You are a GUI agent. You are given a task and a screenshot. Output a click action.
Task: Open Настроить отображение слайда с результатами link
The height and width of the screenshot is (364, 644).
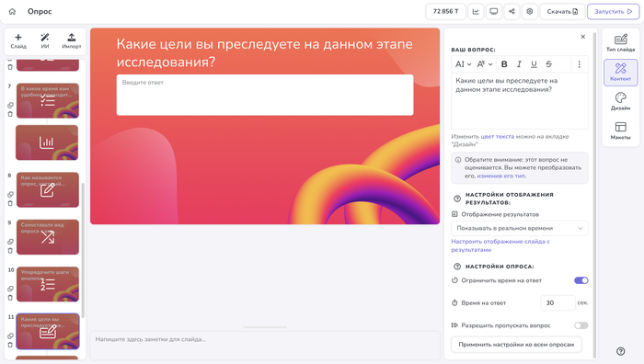[x=500, y=245]
